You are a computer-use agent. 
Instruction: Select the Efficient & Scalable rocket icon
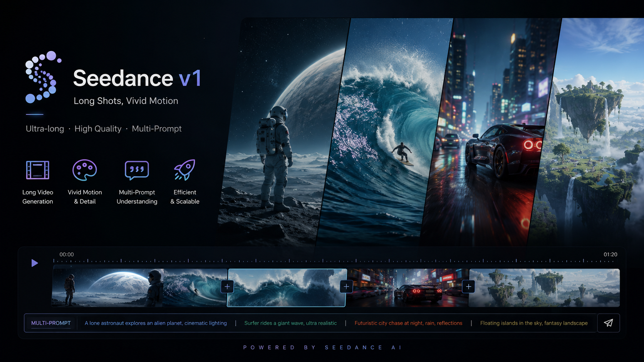pyautogui.click(x=185, y=170)
